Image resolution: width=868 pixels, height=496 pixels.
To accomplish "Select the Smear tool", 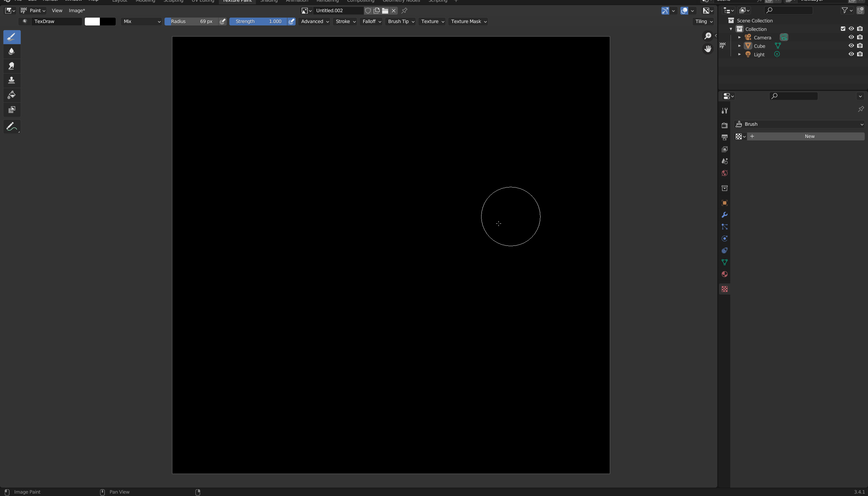I will pos(11,66).
